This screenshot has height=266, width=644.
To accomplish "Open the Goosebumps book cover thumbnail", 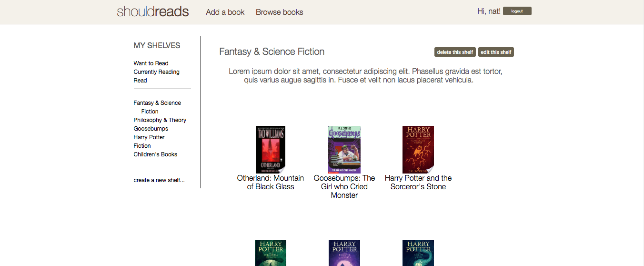I will click(x=344, y=149).
